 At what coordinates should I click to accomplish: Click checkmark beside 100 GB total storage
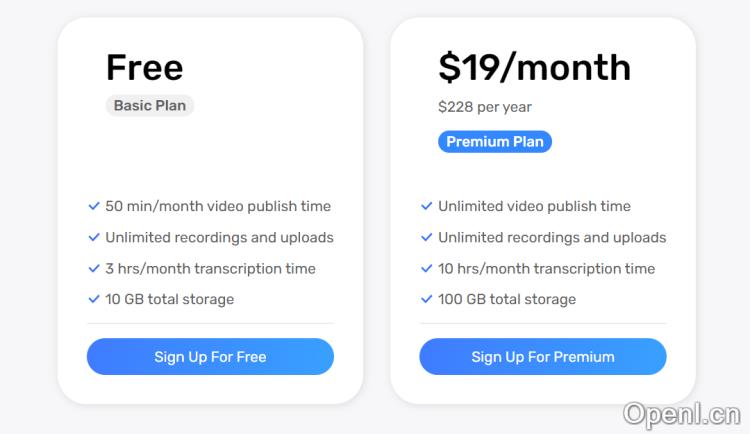click(x=426, y=299)
